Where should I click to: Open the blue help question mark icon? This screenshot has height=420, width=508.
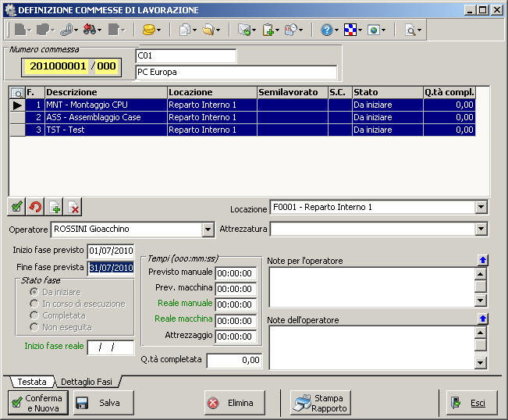326,30
